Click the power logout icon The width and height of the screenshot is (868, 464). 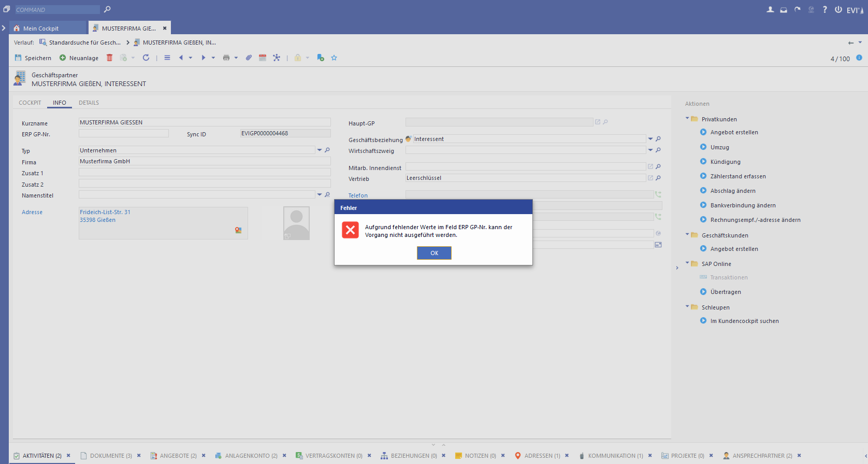click(x=838, y=9)
